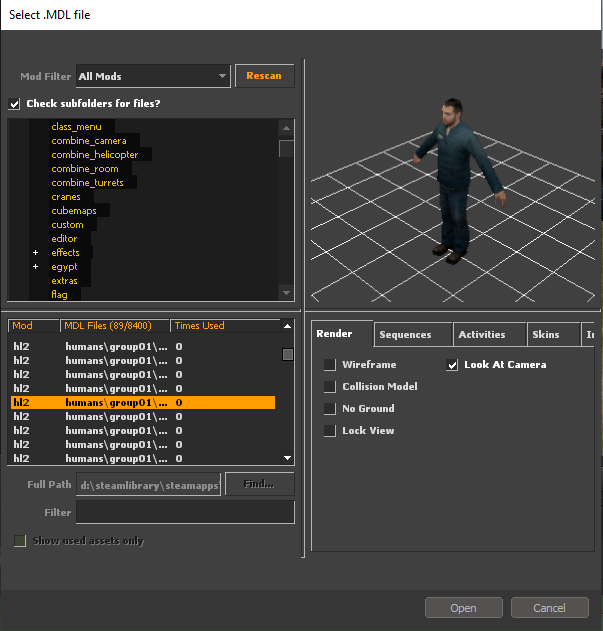The image size is (603, 631).
Task: Sort by MDL Files column header
Action: 114,326
